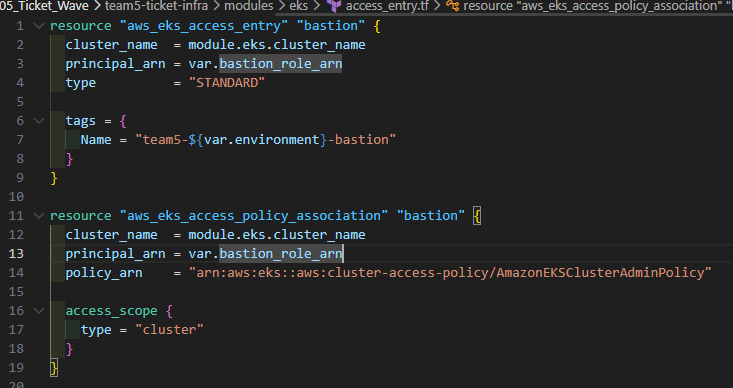Click the Terraform file icon in breadcrumb
The height and width of the screenshot is (388, 733).
334,6
